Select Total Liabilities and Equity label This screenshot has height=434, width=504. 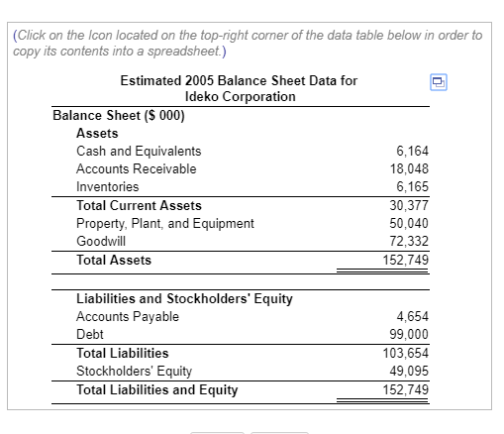click(157, 390)
